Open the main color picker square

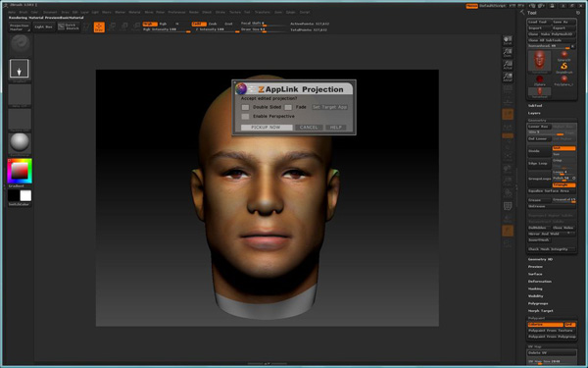coord(20,171)
